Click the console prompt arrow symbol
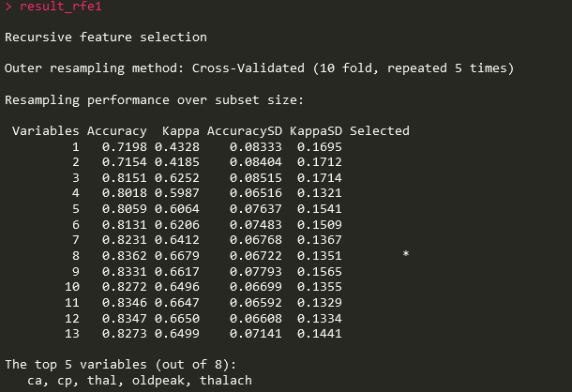 pyautogui.click(x=8, y=7)
